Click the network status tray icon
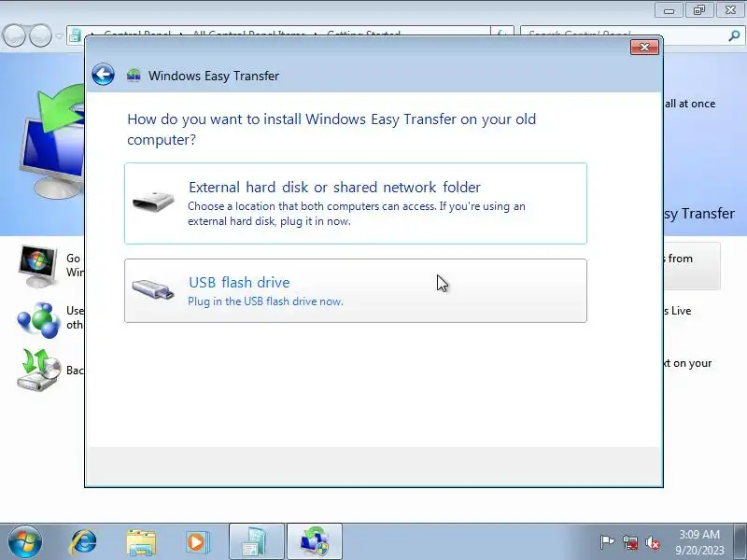747x560 pixels. (x=630, y=542)
